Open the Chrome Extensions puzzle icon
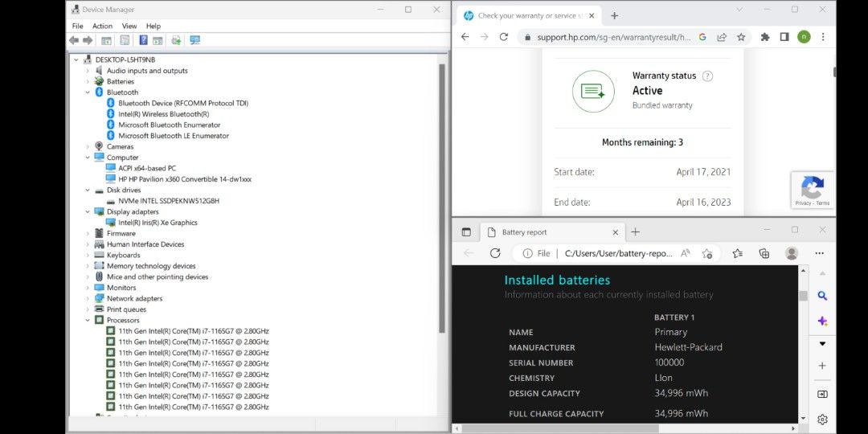The height and width of the screenshot is (434, 868). [x=765, y=37]
